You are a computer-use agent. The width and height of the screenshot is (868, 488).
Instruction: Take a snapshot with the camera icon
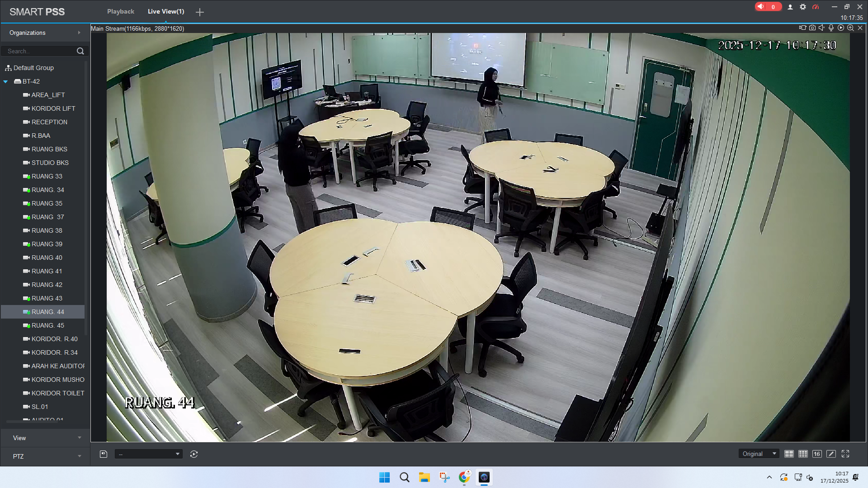coord(812,28)
